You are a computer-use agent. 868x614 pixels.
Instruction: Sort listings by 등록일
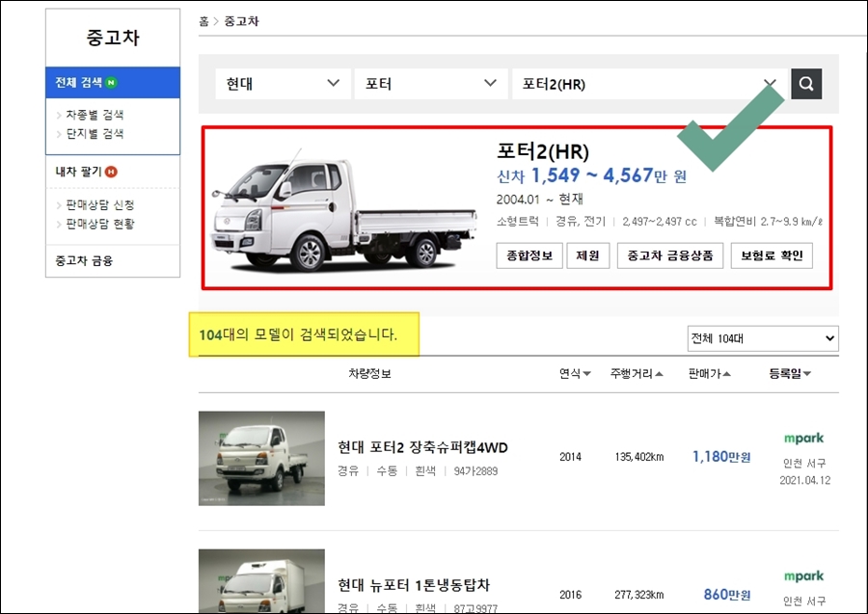790,374
